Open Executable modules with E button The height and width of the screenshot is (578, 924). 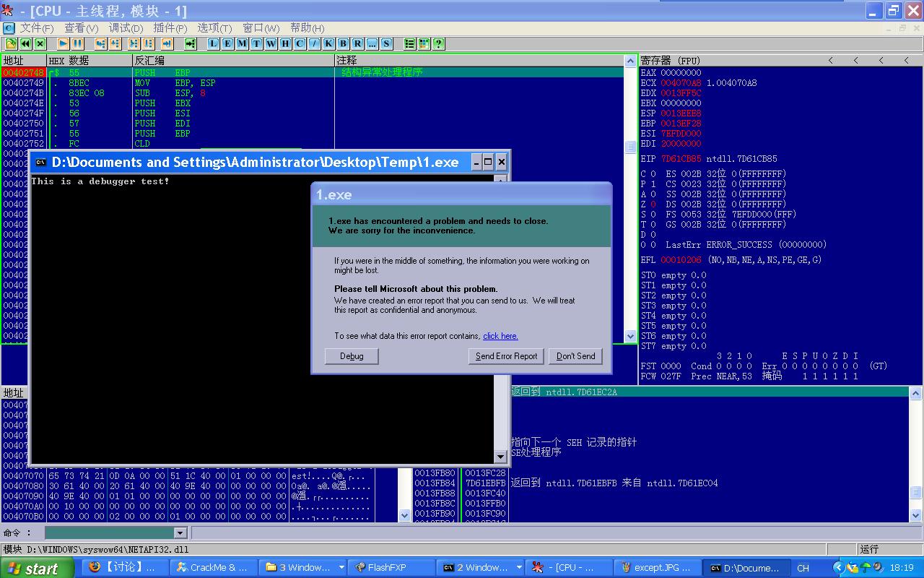point(227,43)
